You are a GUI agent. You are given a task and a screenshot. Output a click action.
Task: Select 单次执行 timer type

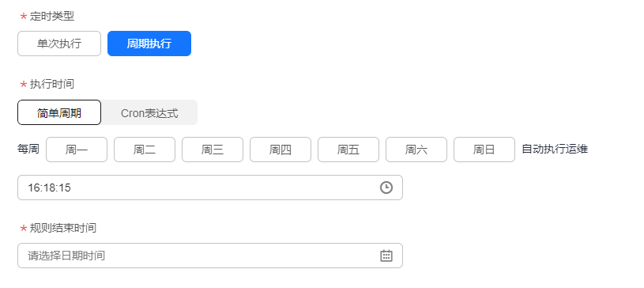(x=59, y=44)
